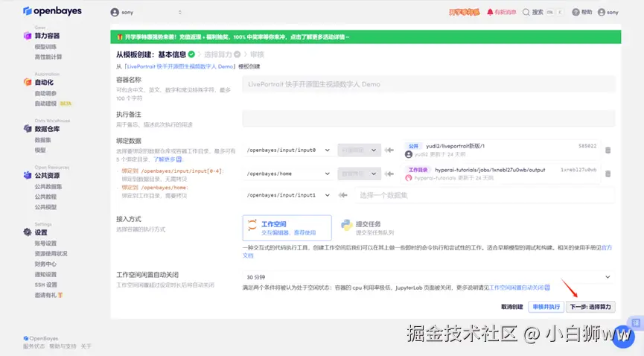Open 邀请有礼 in sidebar
Image resolution: width=644 pixels, height=356 pixels.
(x=48, y=295)
